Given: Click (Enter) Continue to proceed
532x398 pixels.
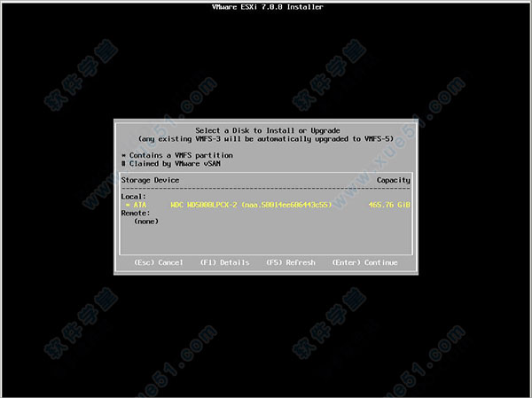Looking at the screenshot, I should 364,262.
